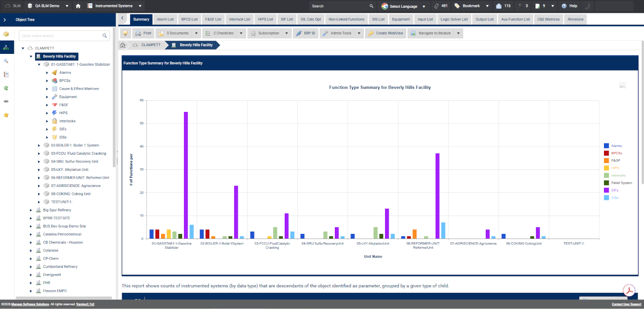Click the home icon in top bar
Viewport: 644px width, 309px height.
coord(78,6)
